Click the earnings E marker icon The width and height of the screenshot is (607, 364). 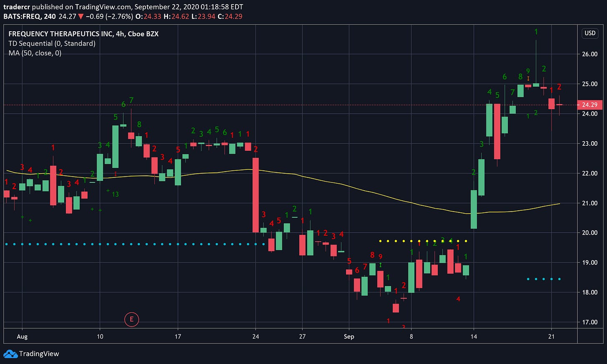[131, 319]
